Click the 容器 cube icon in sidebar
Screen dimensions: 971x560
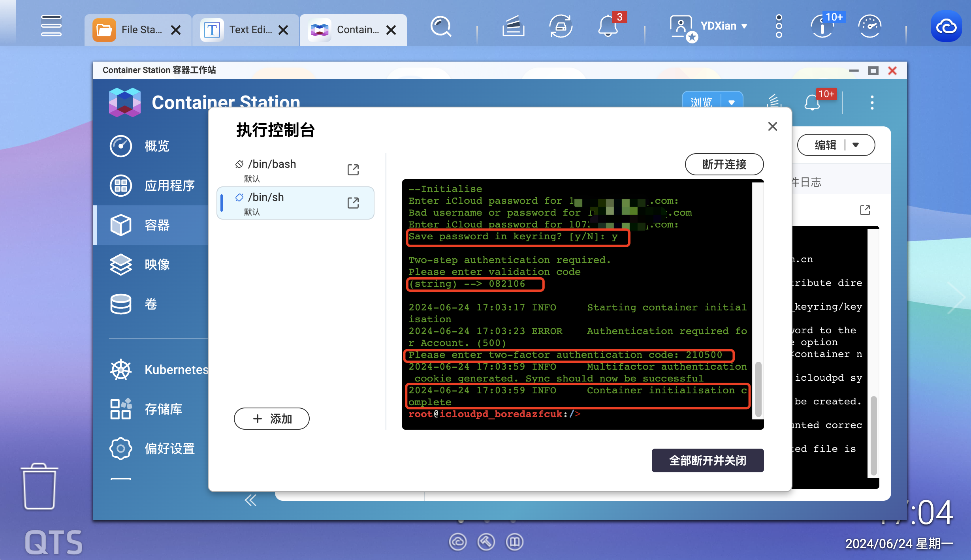point(120,225)
